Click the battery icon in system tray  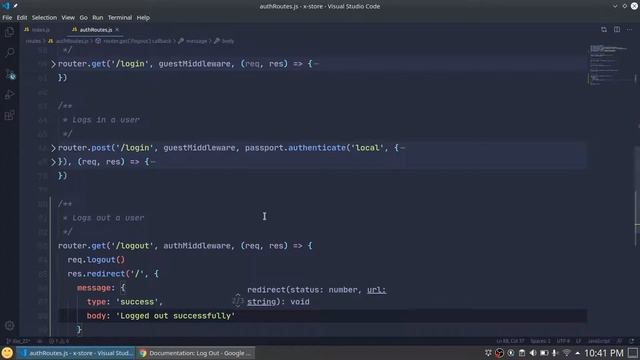point(544,353)
